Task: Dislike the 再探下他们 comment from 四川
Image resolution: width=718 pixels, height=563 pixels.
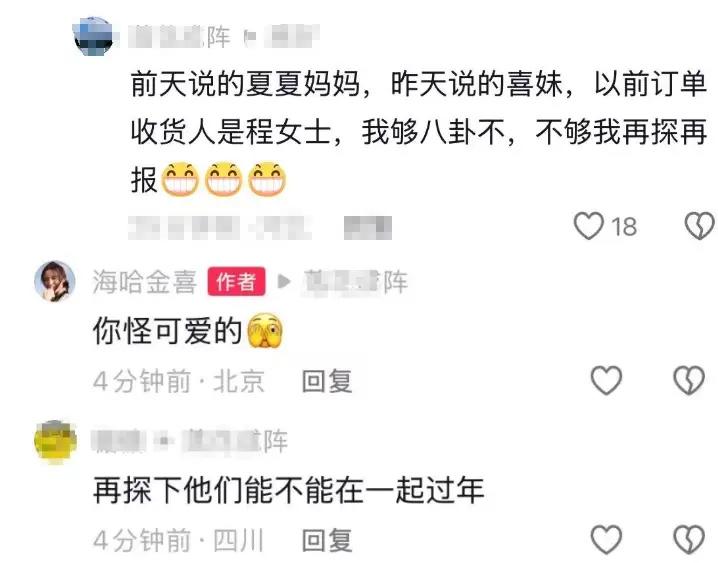Action: tap(689, 539)
